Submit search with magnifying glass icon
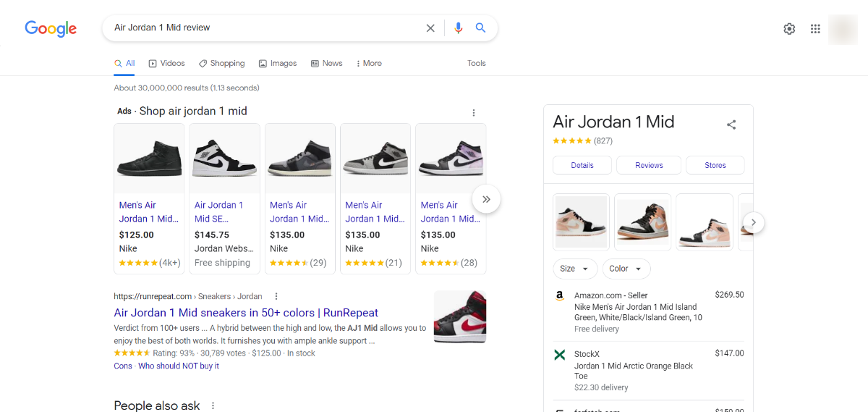The height and width of the screenshot is (412, 868). (x=480, y=28)
